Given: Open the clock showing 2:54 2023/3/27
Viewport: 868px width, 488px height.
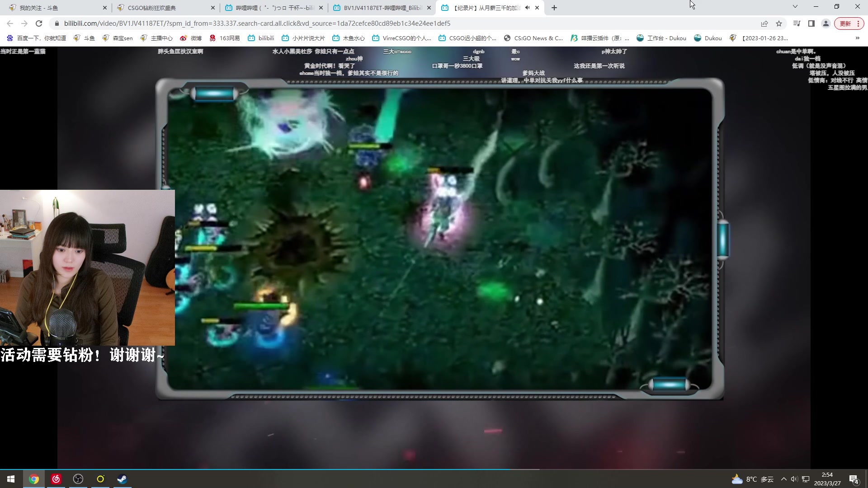Looking at the screenshot, I should pos(827,479).
